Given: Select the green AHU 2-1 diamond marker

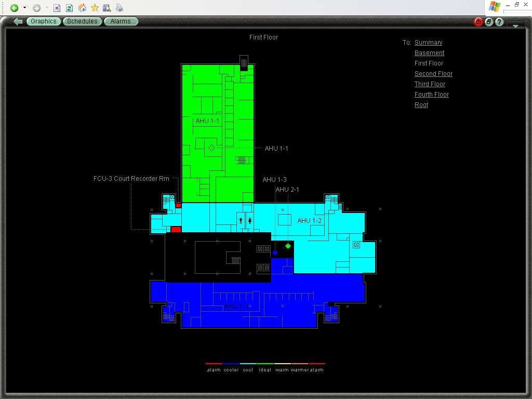Looking at the screenshot, I should 288,246.
